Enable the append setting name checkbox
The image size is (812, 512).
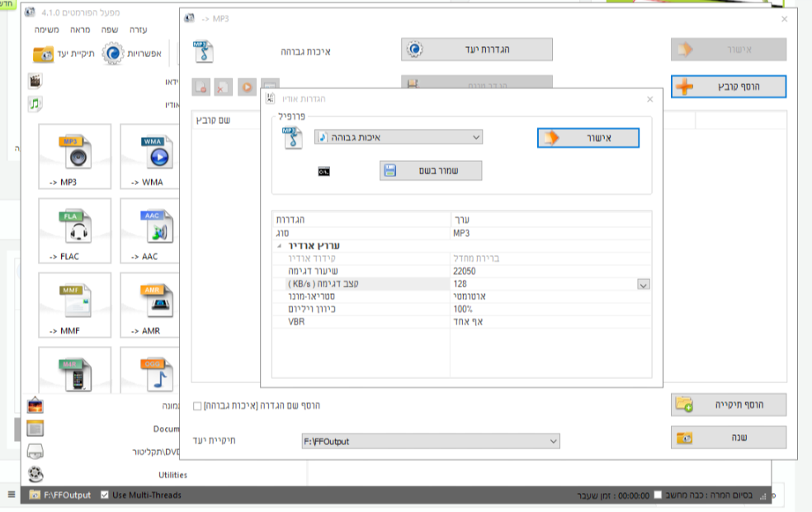(x=197, y=405)
